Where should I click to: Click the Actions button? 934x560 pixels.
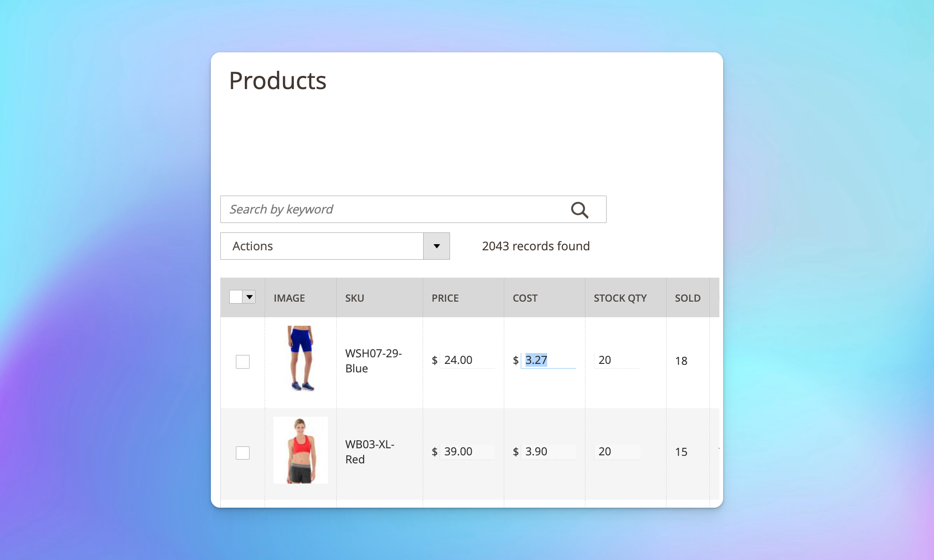pos(334,245)
